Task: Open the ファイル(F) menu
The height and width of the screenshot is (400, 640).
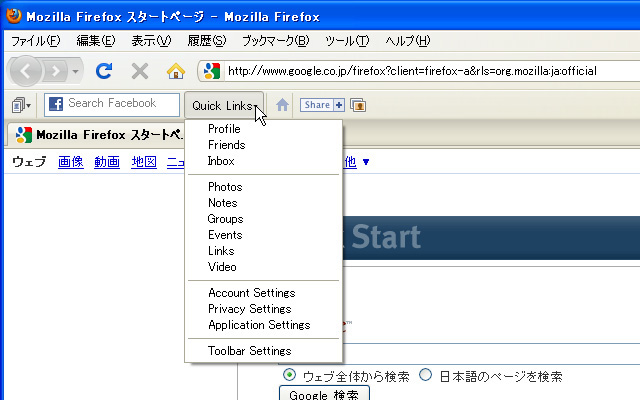Action: point(36,41)
